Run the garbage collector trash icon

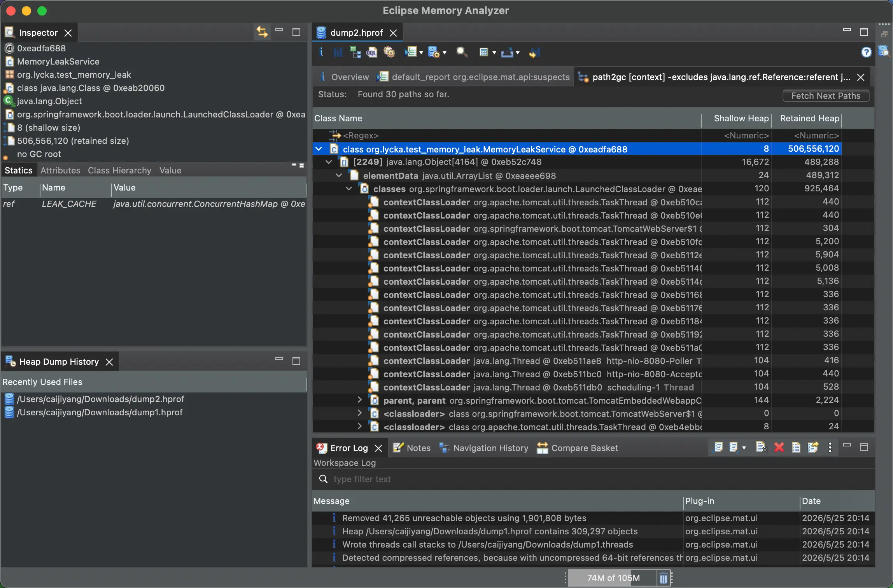tap(664, 578)
